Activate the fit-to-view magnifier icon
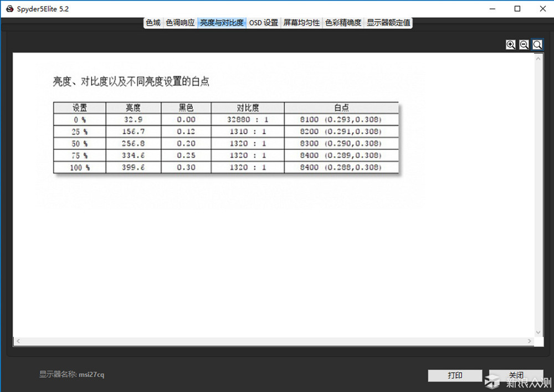 pos(537,44)
